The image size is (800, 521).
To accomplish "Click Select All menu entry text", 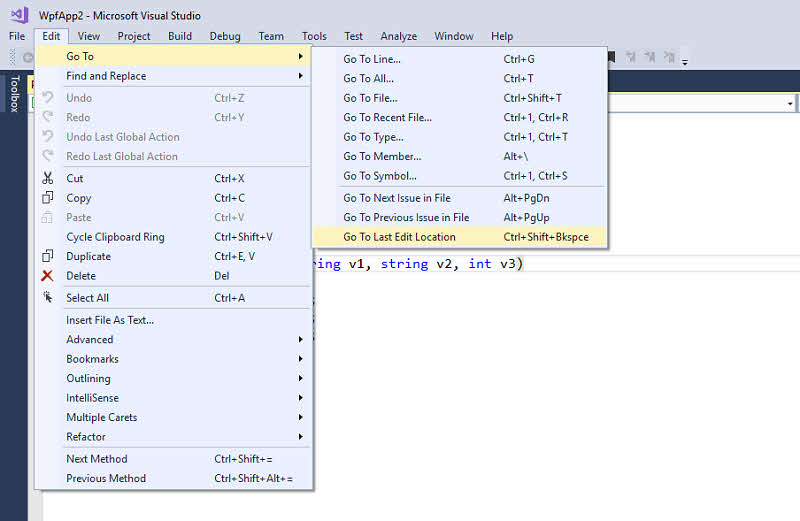I will click(x=87, y=297).
